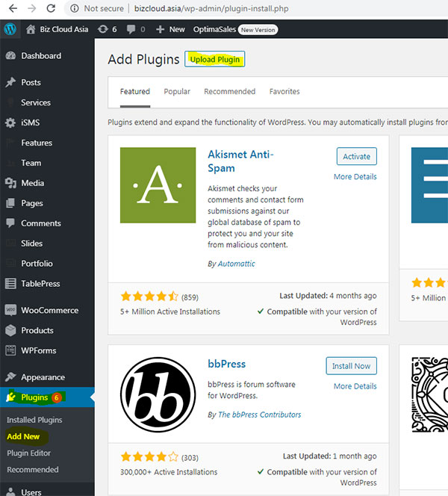
Task: Click Install Now for bbPress
Action: tap(351, 366)
